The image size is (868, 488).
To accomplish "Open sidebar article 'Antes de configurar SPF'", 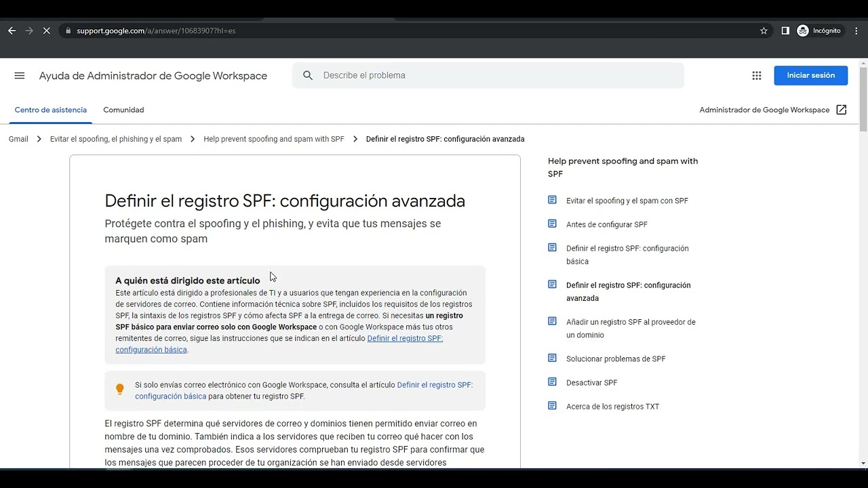I will 607,224.
